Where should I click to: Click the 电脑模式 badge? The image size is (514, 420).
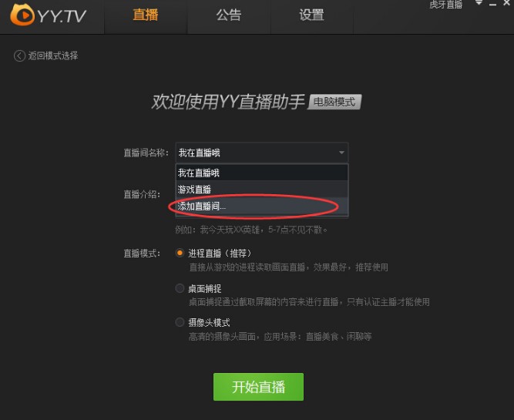click(334, 102)
